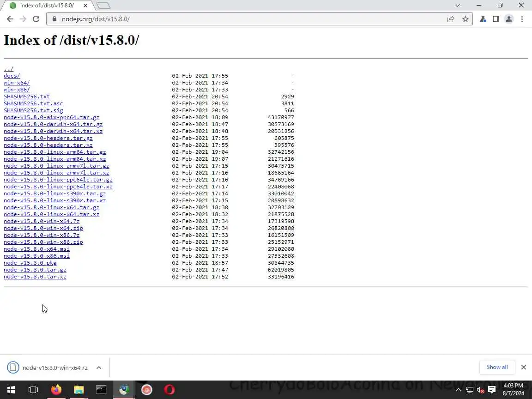This screenshot has width=532, height=399.
Task: Close the Index of /dist/v15.8.0/ tab
Action: [x=85, y=6]
